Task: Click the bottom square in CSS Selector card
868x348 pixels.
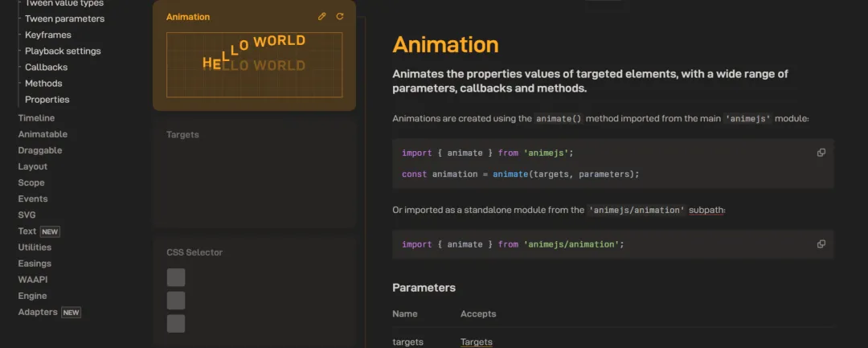Action: [176, 324]
